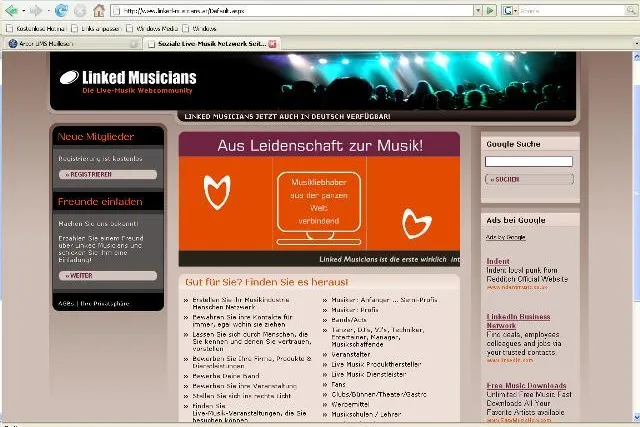640x427 pixels.
Task: Click the Clubs/Bühnen/Theater/Gastro entry
Action: point(379,394)
